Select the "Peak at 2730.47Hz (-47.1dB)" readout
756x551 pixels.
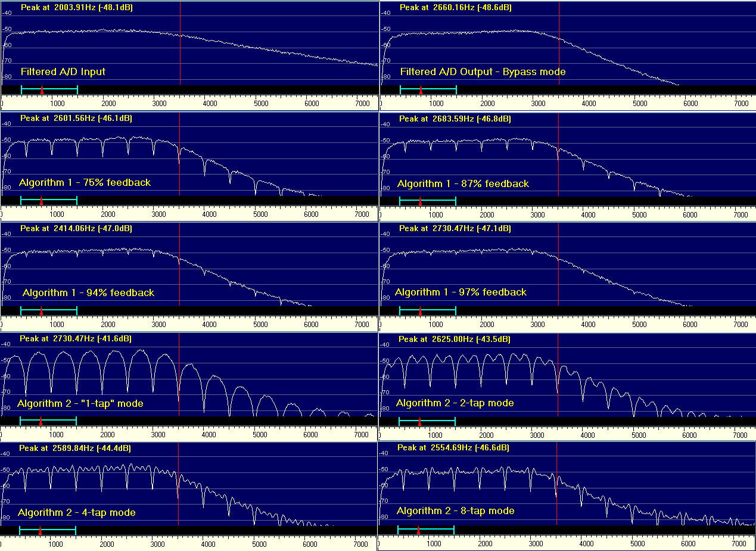click(455, 229)
